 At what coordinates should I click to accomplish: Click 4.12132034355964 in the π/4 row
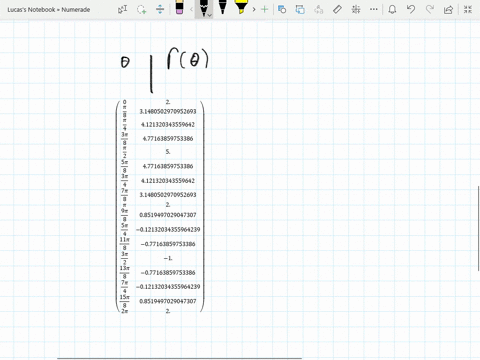(x=168, y=125)
